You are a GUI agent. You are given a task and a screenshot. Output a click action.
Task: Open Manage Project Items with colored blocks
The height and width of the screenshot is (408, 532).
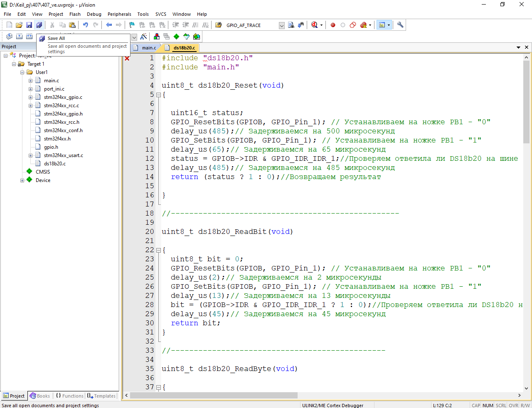point(157,37)
